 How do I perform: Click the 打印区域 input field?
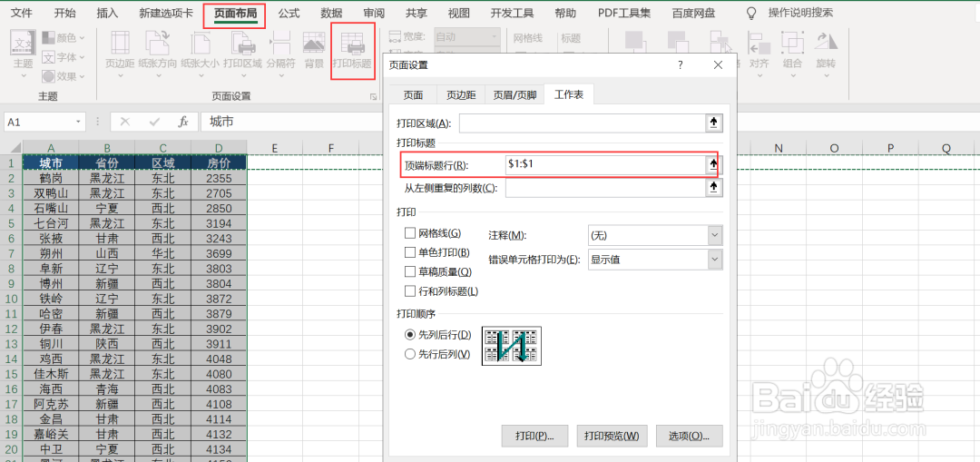point(583,123)
